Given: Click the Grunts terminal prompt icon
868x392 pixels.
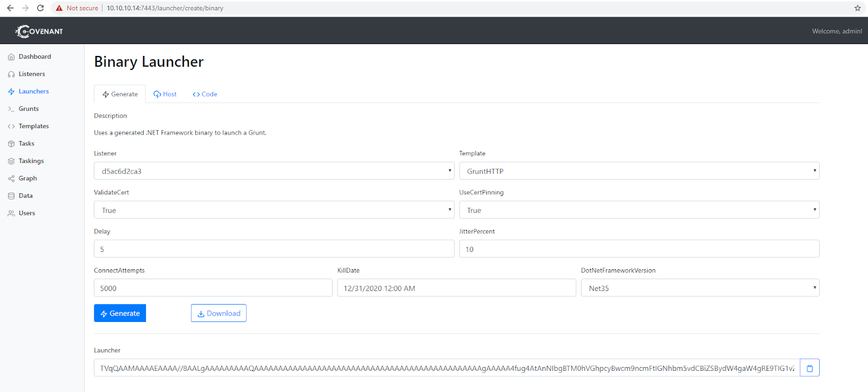Looking at the screenshot, I should pos(11,109).
